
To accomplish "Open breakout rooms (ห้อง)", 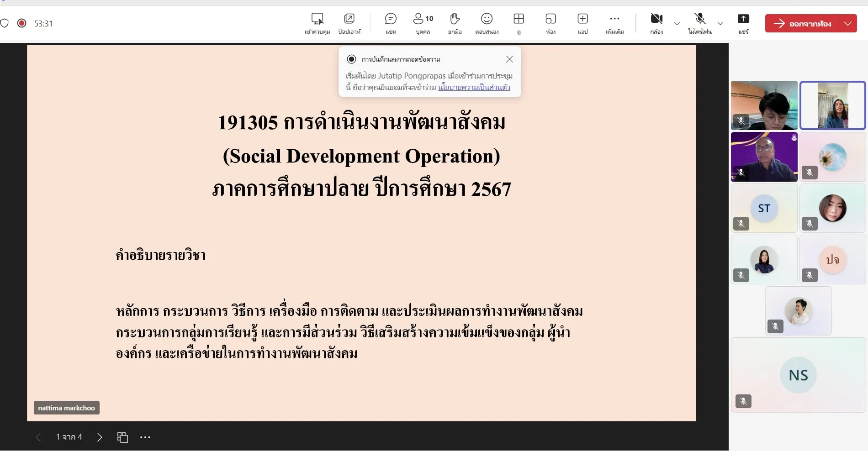I will point(550,23).
